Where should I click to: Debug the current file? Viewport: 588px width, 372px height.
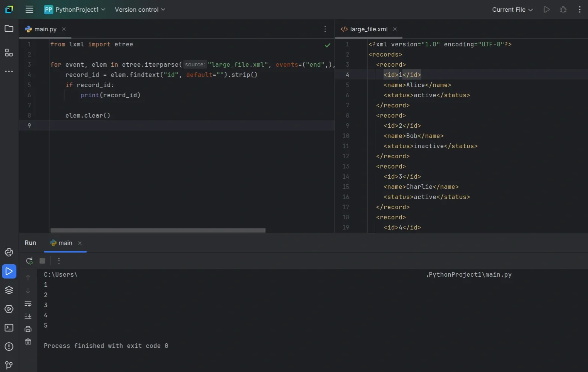click(563, 9)
